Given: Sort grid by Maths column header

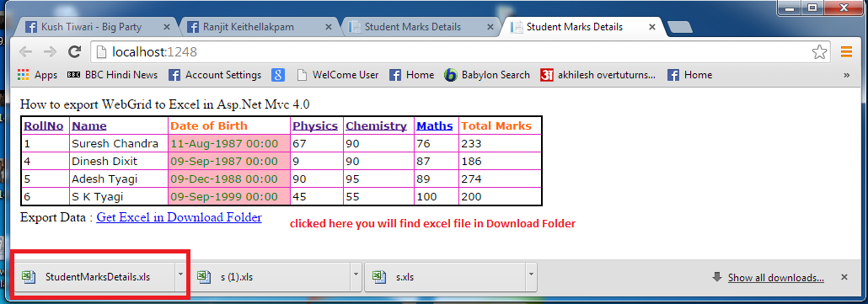Looking at the screenshot, I should pos(435,126).
